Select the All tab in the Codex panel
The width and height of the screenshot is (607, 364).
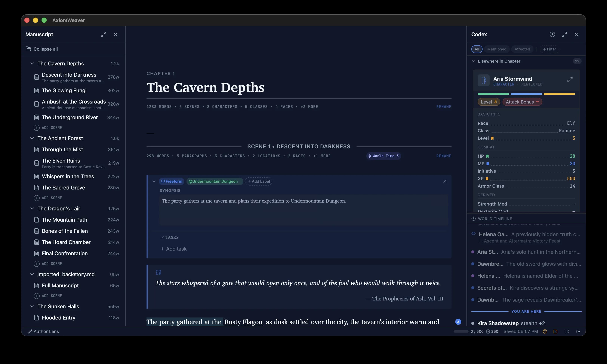coord(477,49)
